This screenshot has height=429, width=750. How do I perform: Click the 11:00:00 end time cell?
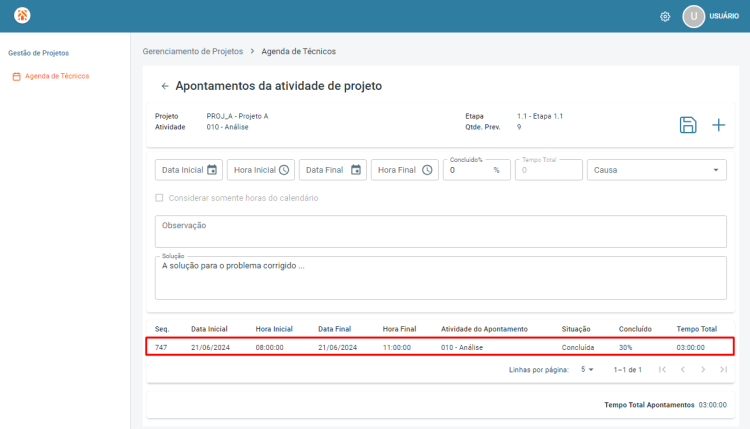(x=397, y=348)
